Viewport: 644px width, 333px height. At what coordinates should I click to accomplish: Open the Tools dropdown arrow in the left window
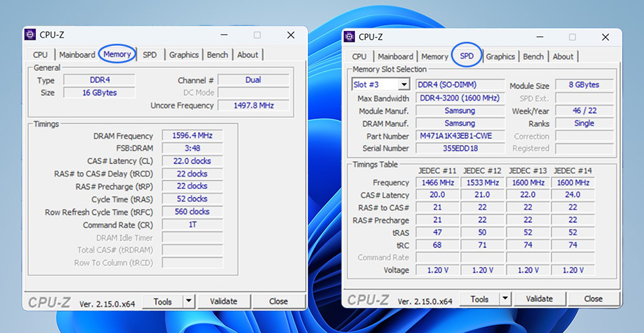[188, 301]
